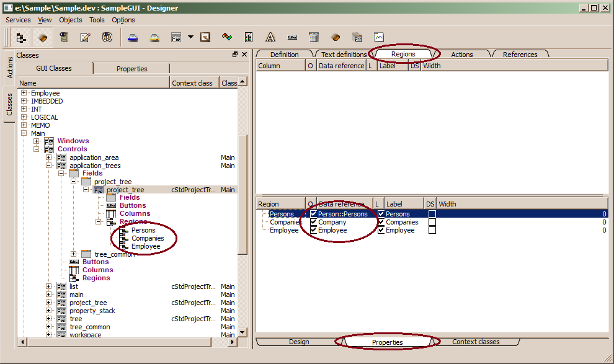Image resolution: width=614 pixels, height=364 pixels.
Task: Select the Companies region in the tree
Action: pos(148,238)
